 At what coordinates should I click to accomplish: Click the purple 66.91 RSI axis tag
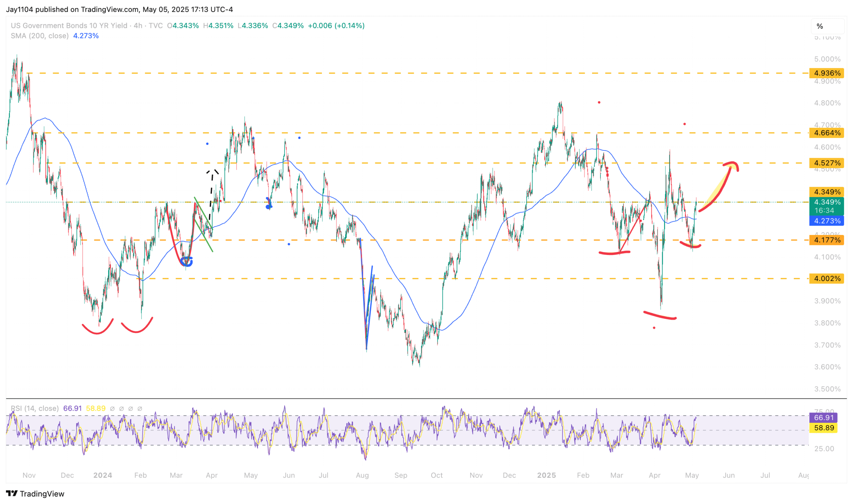[823, 417]
